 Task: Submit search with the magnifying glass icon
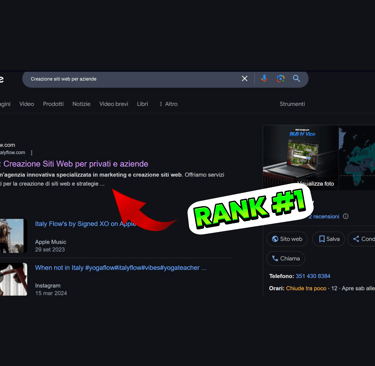coord(296,79)
